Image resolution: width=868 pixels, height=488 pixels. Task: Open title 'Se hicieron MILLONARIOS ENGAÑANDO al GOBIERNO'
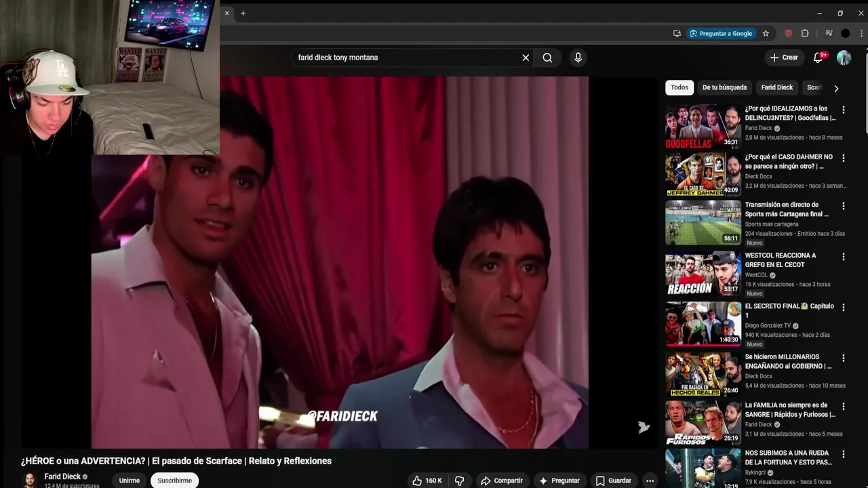click(788, 361)
